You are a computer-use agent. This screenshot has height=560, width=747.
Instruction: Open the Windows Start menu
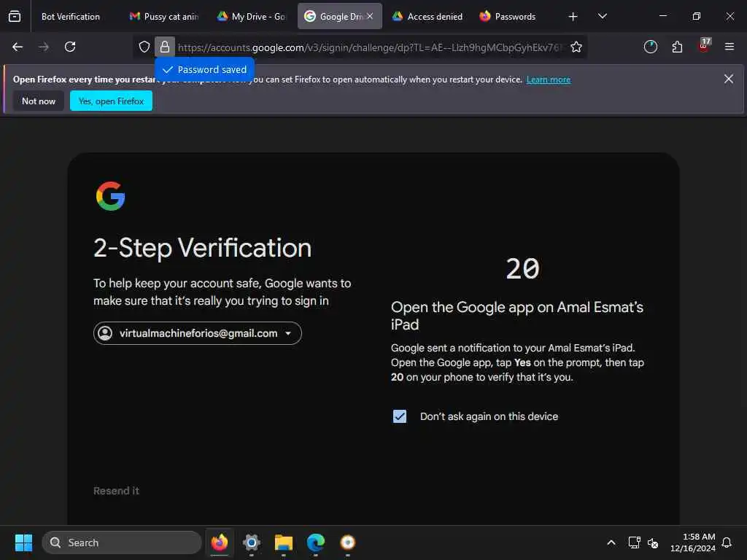(x=23, y=542)
